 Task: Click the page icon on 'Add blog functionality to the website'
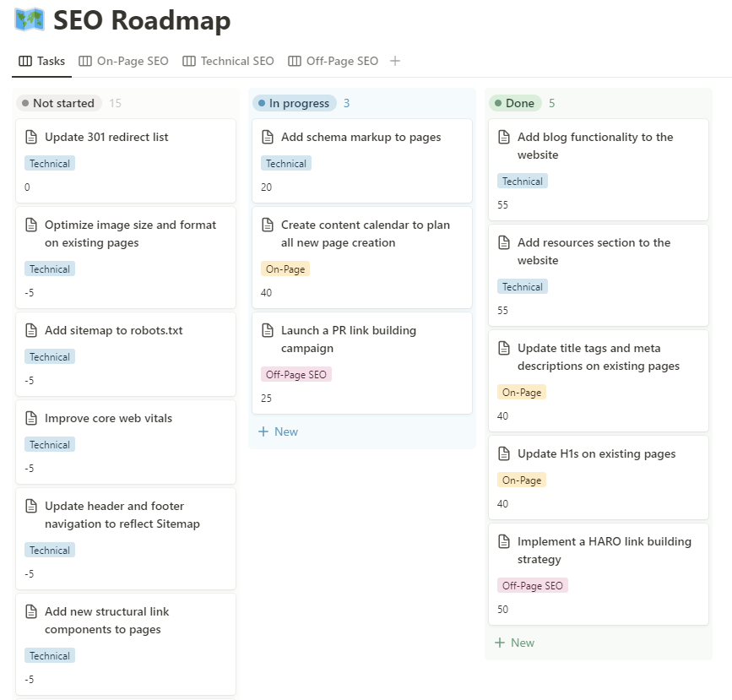click(x=505, y=137)
